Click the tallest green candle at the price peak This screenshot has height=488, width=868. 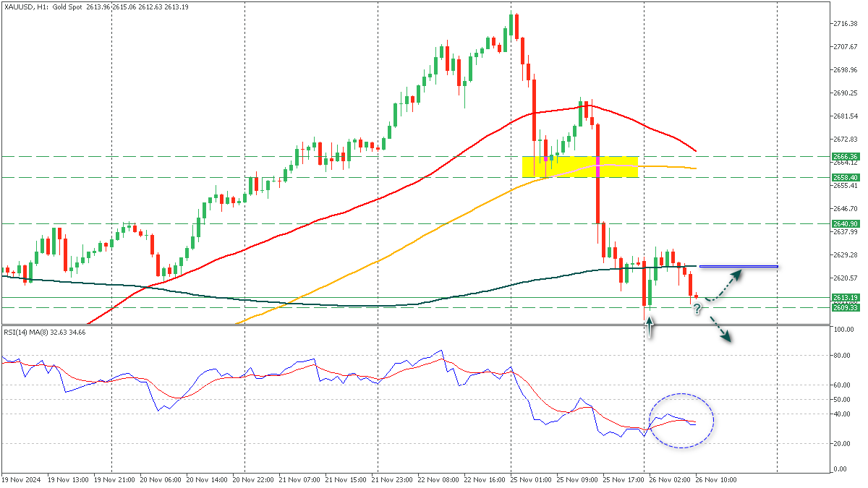tap(511, 25)
